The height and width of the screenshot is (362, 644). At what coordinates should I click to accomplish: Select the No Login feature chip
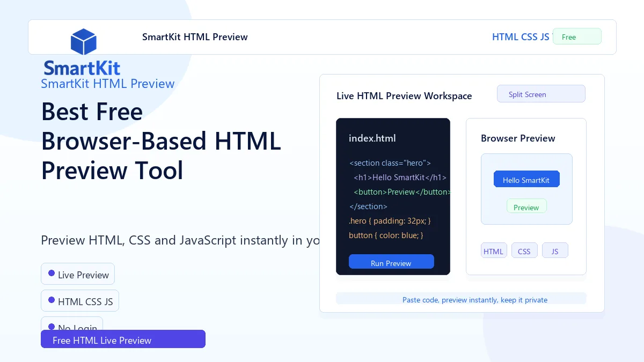[x=72, y=323]
